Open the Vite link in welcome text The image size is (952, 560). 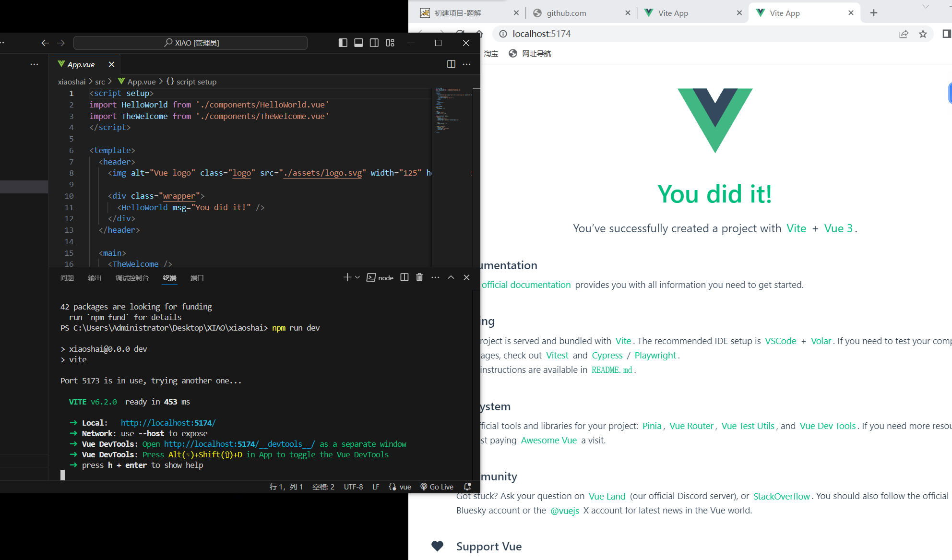point(796,228)
